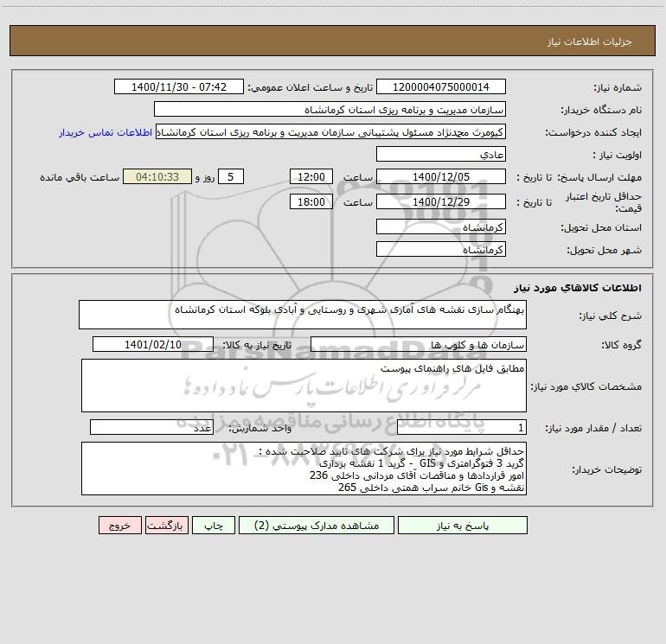Click the ساعت باقی مانده label
This screenshot has height=644, width=666.
pos(80,177)
